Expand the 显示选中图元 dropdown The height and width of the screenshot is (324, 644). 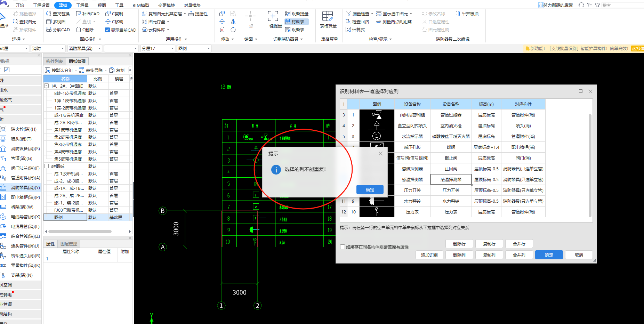(x=411, y=14)
